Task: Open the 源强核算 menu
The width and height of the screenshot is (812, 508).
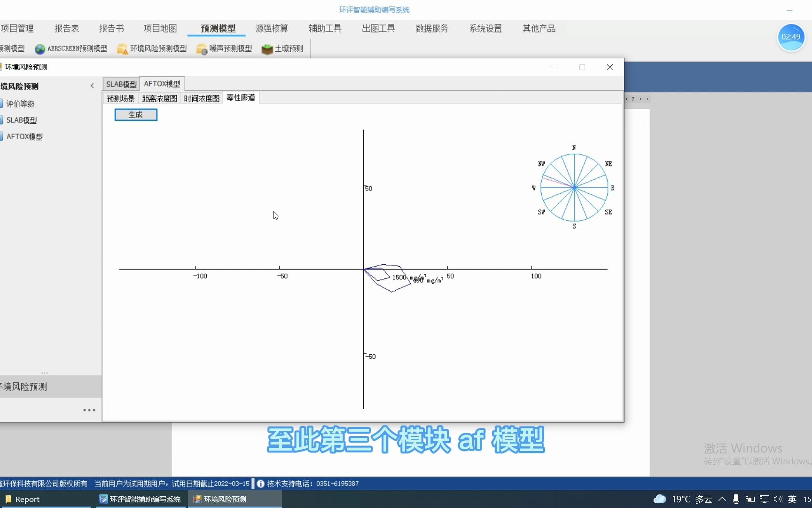Action: click(272, 28)
